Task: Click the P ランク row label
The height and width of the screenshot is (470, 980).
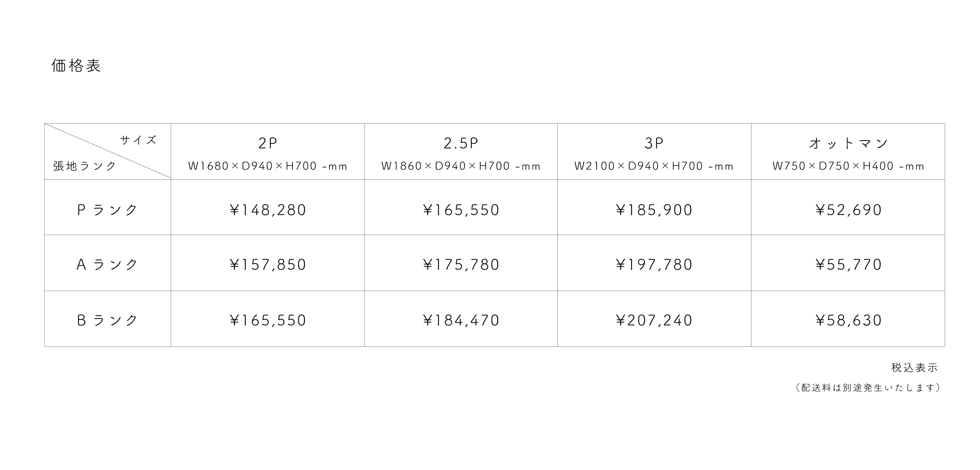Action: [x=107, y=210]
